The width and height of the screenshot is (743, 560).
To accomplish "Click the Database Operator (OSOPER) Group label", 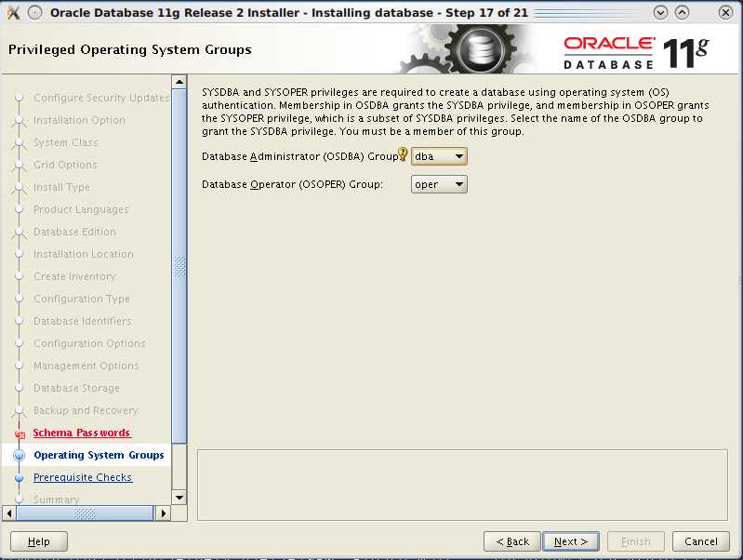I will point(292,184).
